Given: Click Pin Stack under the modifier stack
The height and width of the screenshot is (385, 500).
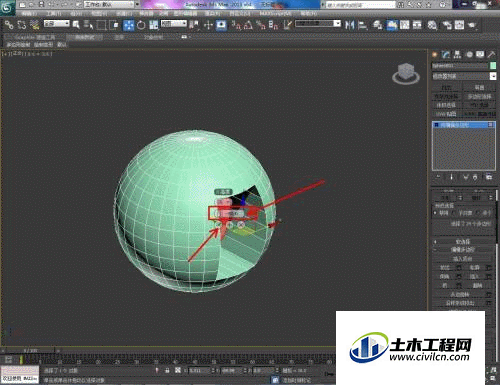Looking at the screenshot, I should coord(438,177).
